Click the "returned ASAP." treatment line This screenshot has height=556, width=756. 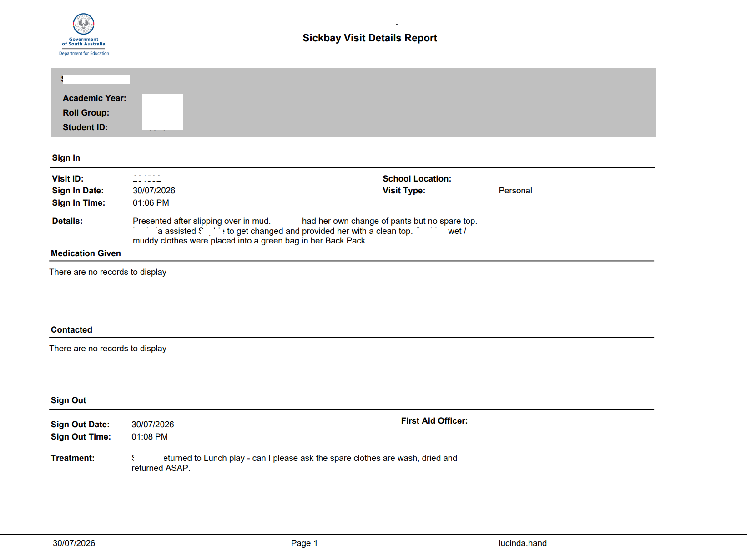pos(161,468)
